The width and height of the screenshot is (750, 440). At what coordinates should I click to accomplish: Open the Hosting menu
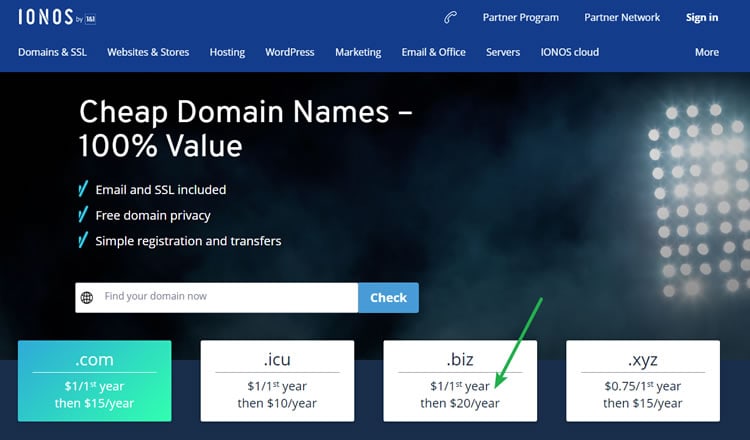point(227,52)
